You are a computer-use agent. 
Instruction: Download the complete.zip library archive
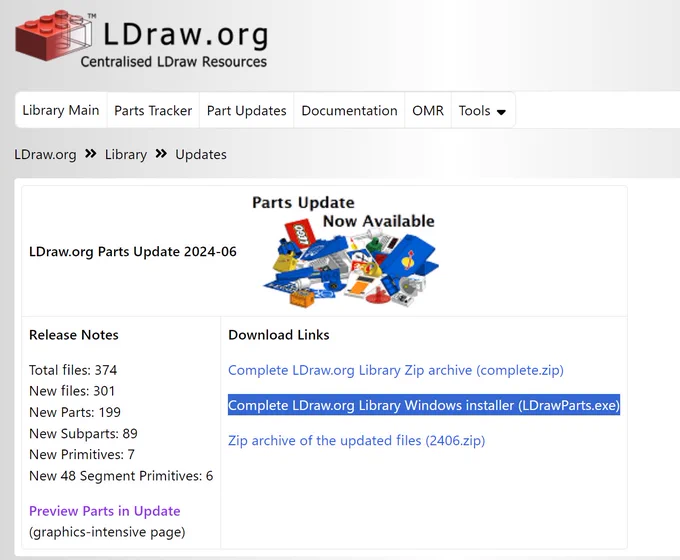coord(396,370)
